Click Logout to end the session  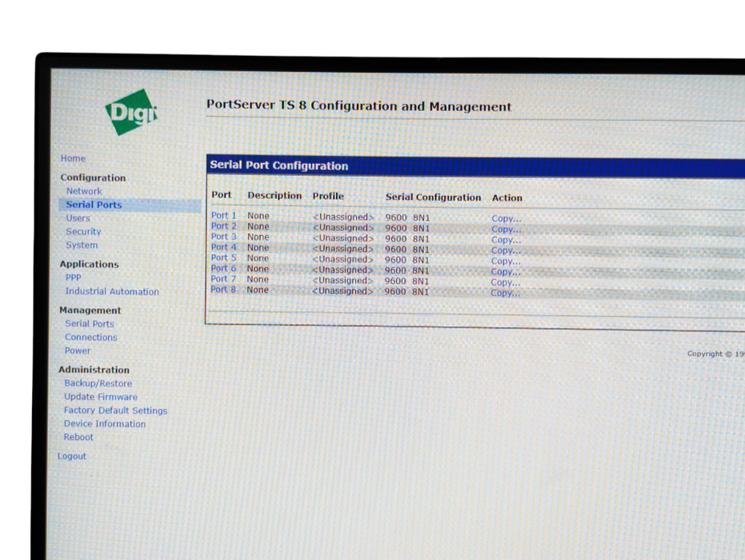[x=71, y=456]
